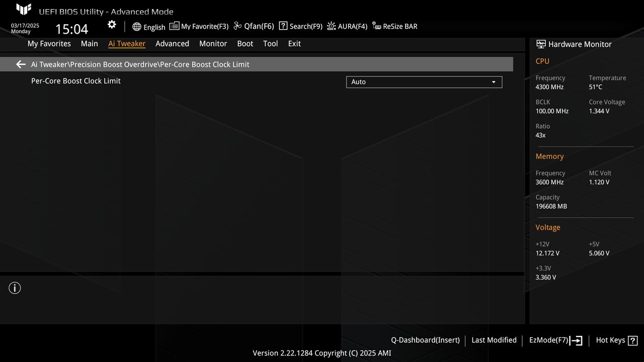Image resolution: width=644 pixels, height=362 pixels.
Task: Click the info circle icon
Action: 15,288
